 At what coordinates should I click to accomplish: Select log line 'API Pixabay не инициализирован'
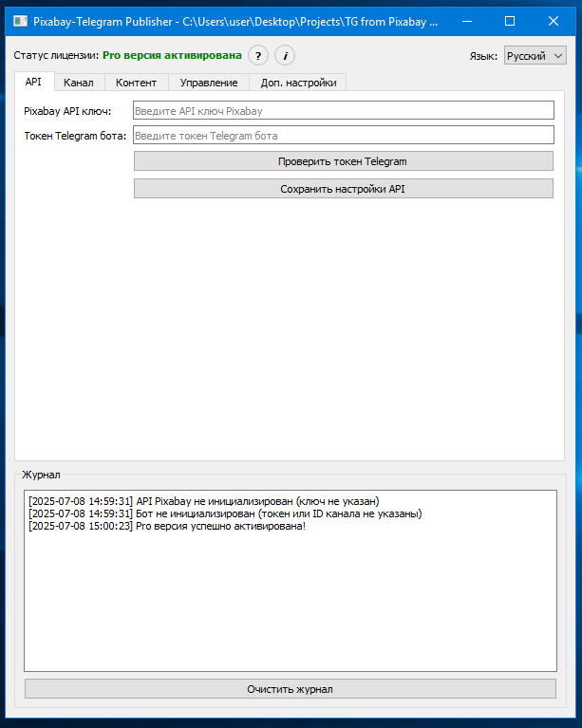203,501
